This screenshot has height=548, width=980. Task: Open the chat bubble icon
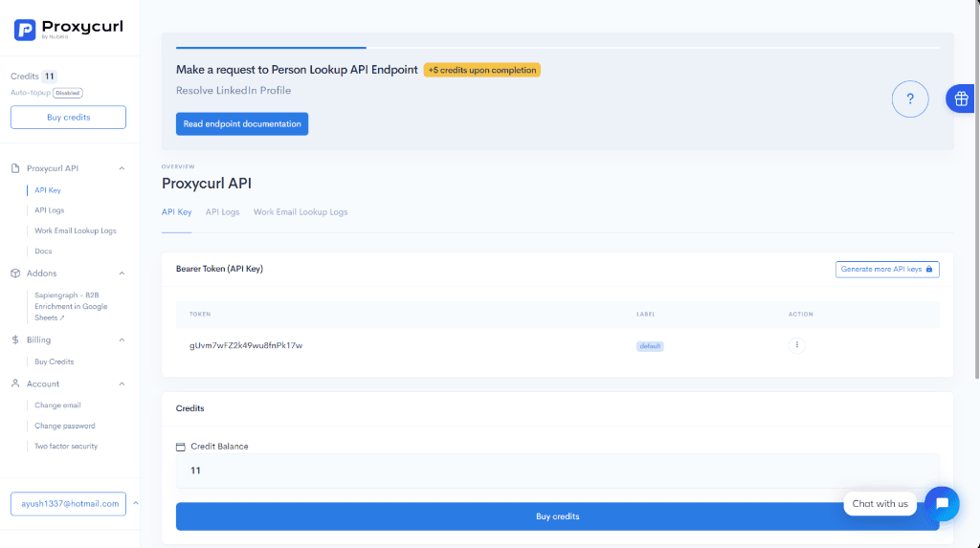tap(942, 503)
